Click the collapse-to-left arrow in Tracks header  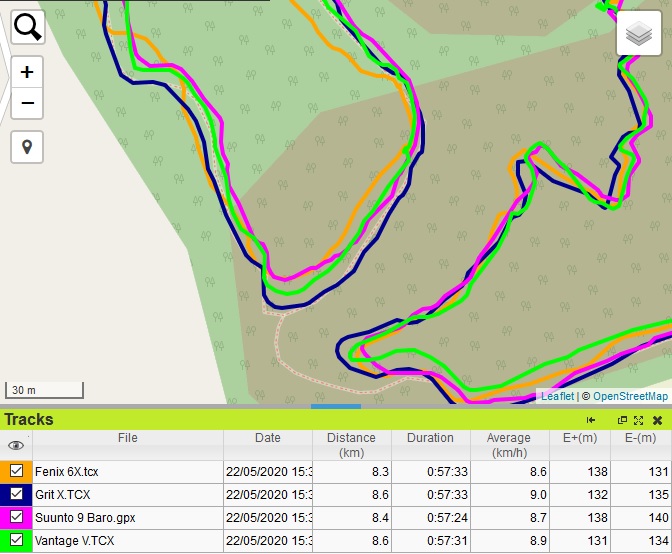click(x=591, y=420)
